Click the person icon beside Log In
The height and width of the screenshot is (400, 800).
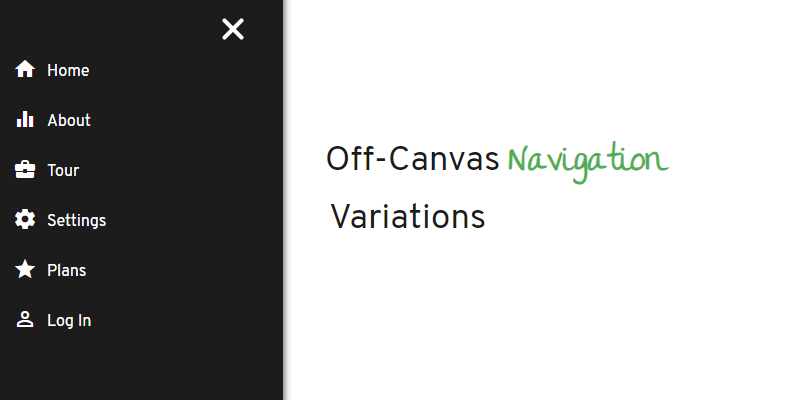(x=25, y=320)
